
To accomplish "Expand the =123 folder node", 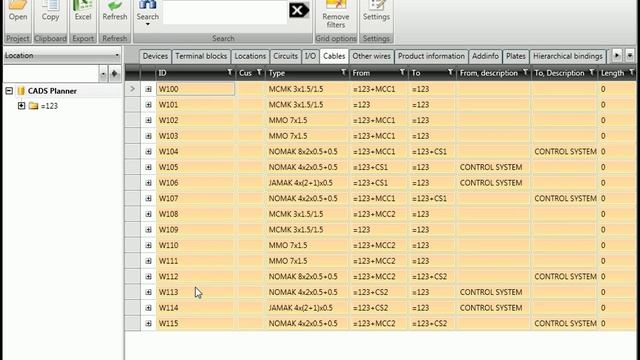I will pyautogui.click(x=22, y=106).
